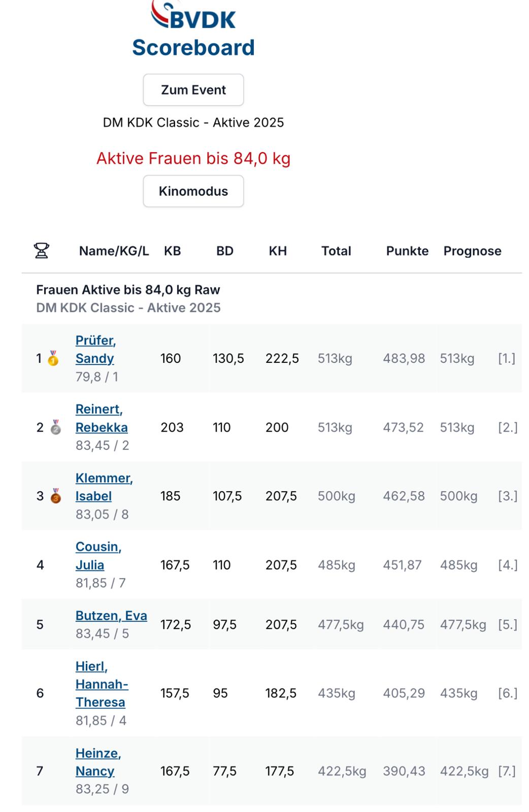Click the bronze medal icon beside rank 3
Image resolution: width=529 pixels, height=812 pixels.
coord(56,496)
